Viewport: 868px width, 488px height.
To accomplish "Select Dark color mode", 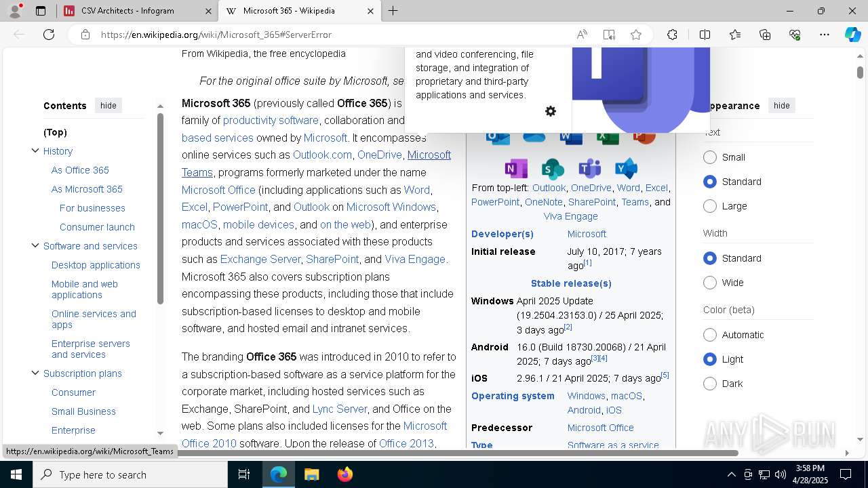I will (710, 384).
